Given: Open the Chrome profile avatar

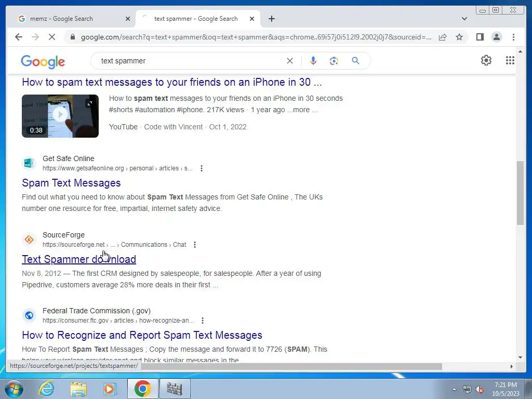Looking at the screenshot, I should pos(496,37).
